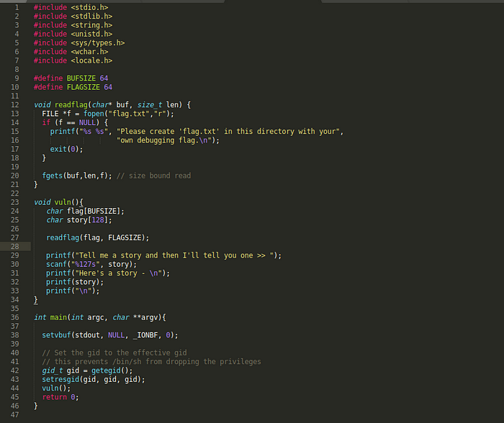Click the '// size bound read' comment
The width and height of the screenshot is (504, 423).
(153, 176)
